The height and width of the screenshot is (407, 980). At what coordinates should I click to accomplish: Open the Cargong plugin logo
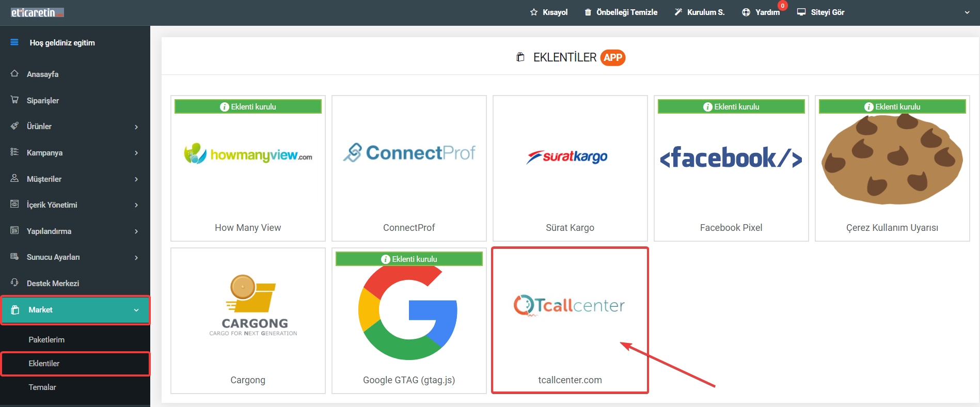(253, 306)
